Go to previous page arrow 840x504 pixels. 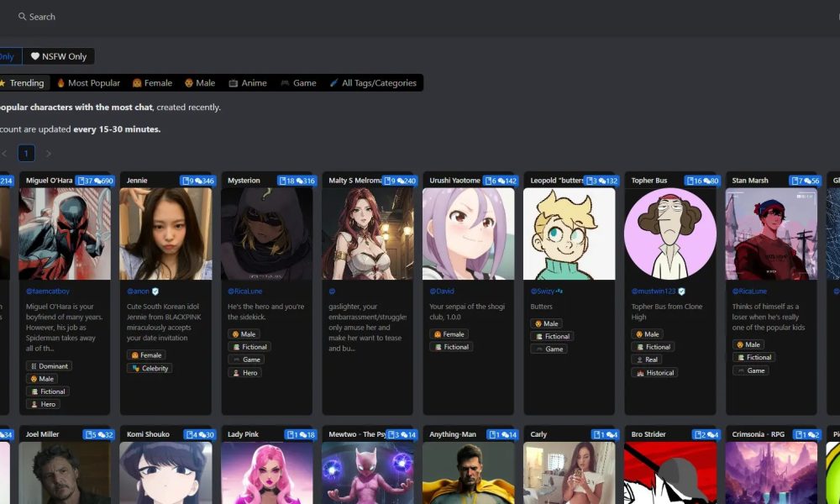click(4, 154)
